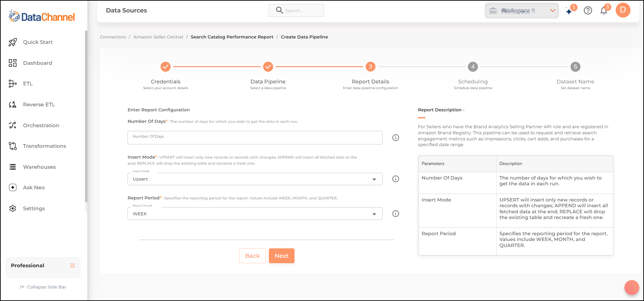The image size is (644, 301).
Task: Click the search magnifier icon
Action: tap(279, 10)
